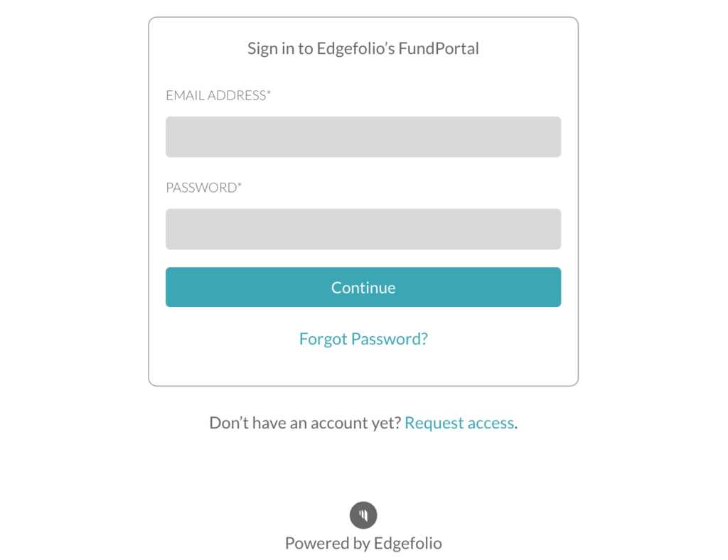
Task: Follow the Request access link
Action: [459, 423]
